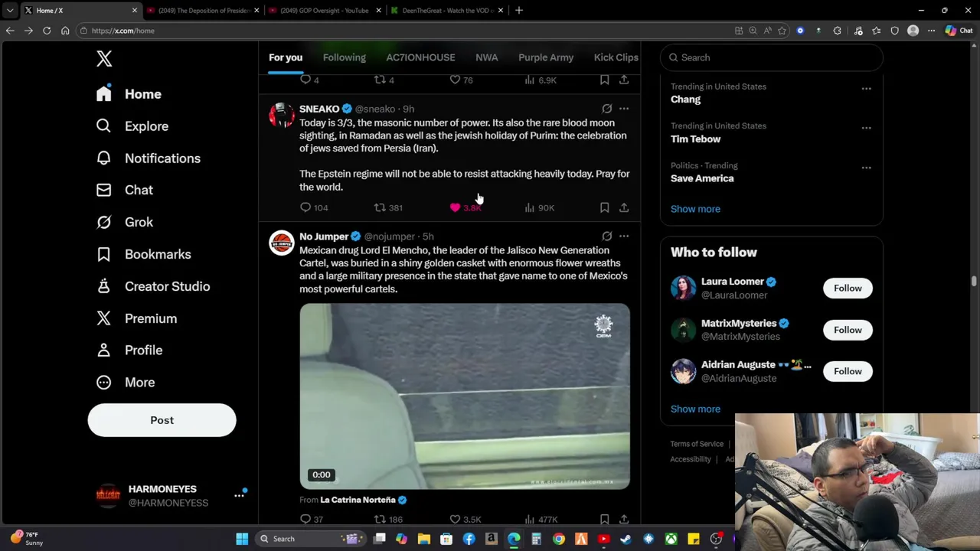Open the La Catrina Norteña link
The height and width of the screenshot is (551, 980).
point(364,500)
